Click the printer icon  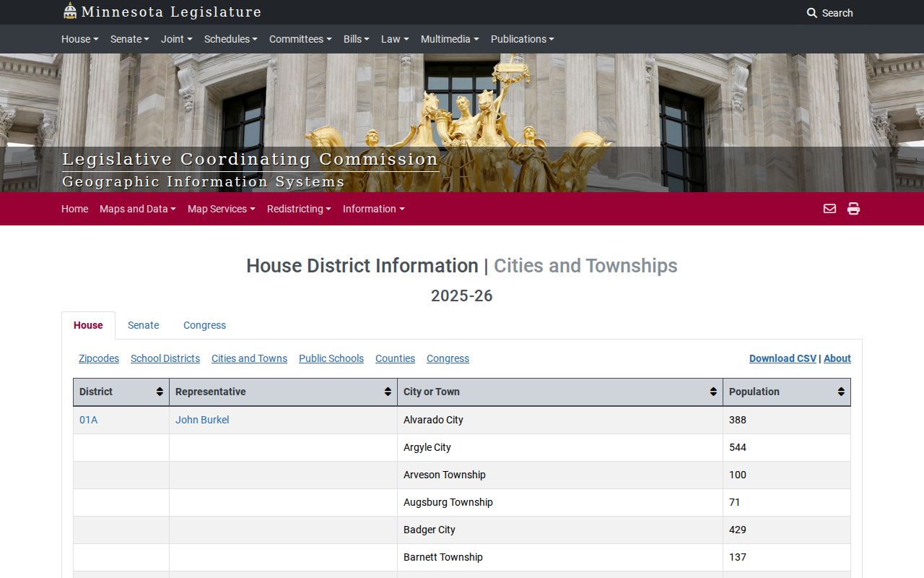coord(853,209)
